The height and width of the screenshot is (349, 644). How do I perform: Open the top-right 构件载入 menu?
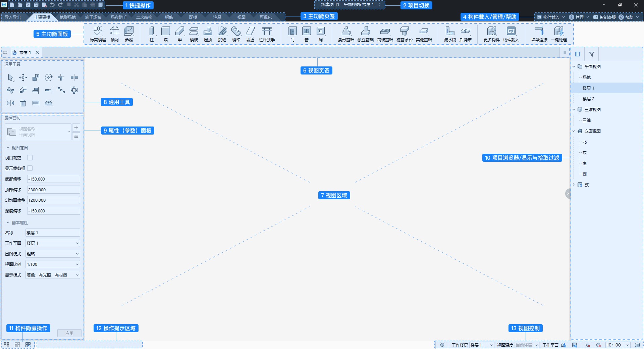tap(551, 17)
